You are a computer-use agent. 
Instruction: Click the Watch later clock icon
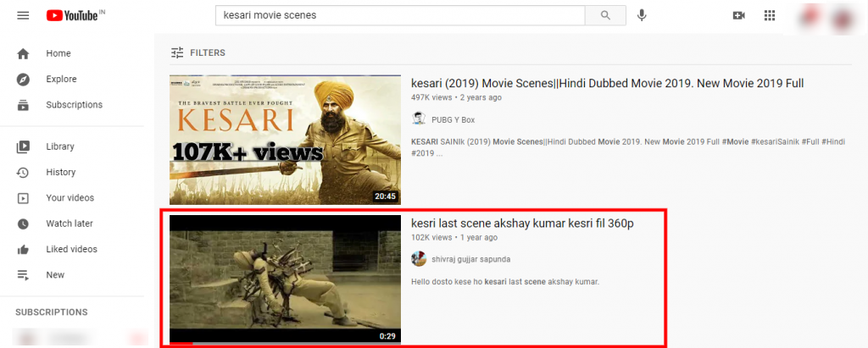tap(23, 224)
